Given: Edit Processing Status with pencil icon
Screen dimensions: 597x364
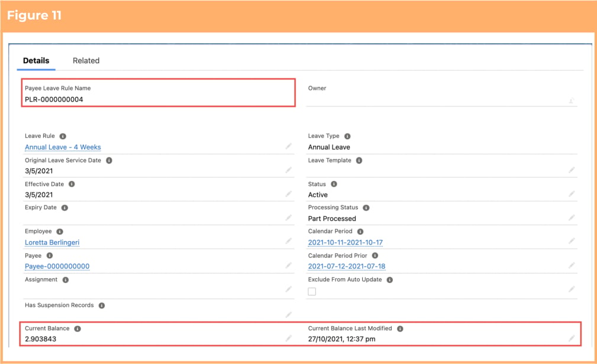Looking at the screenshot, I should [x=572, y=217].
